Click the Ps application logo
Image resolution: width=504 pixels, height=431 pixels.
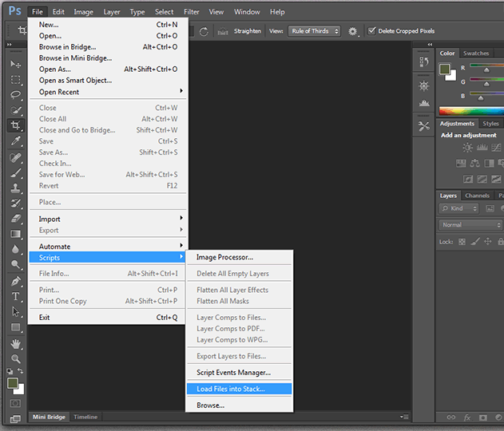pos(15,11)
